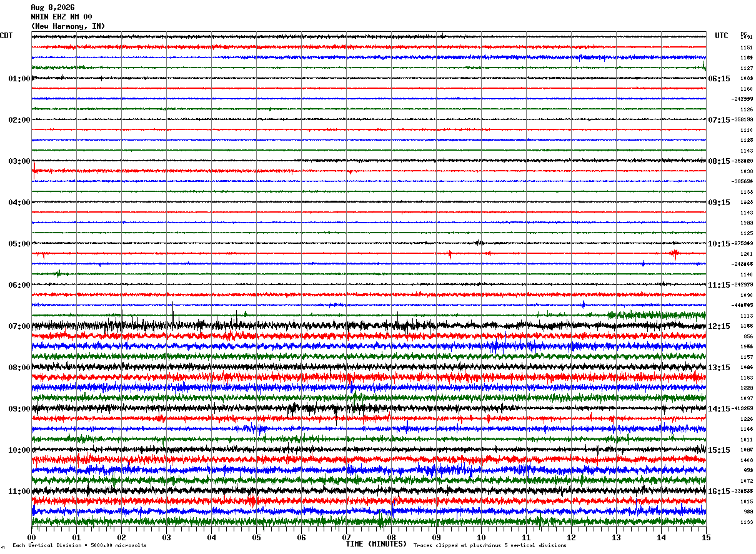Image resolution: width=756 pixels, height=554 pixels.
Task: Click the 06:15 UTC time label
Action: (x=719, y=79)
